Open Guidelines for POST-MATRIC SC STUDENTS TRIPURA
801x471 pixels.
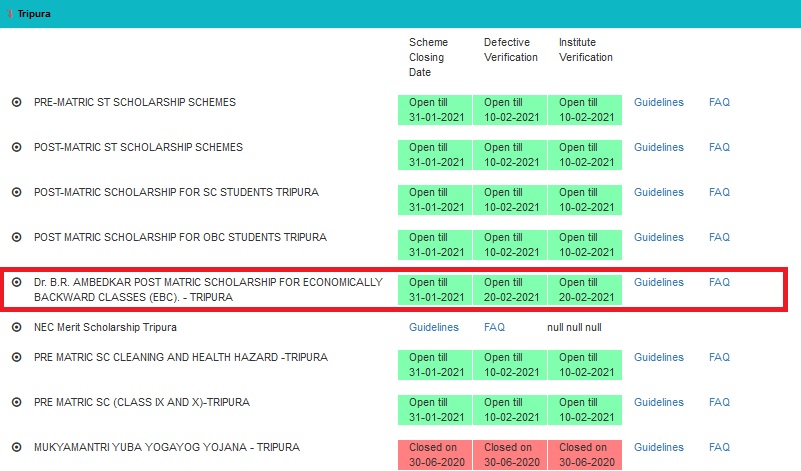pyautogui.click(x=658, y=192)
